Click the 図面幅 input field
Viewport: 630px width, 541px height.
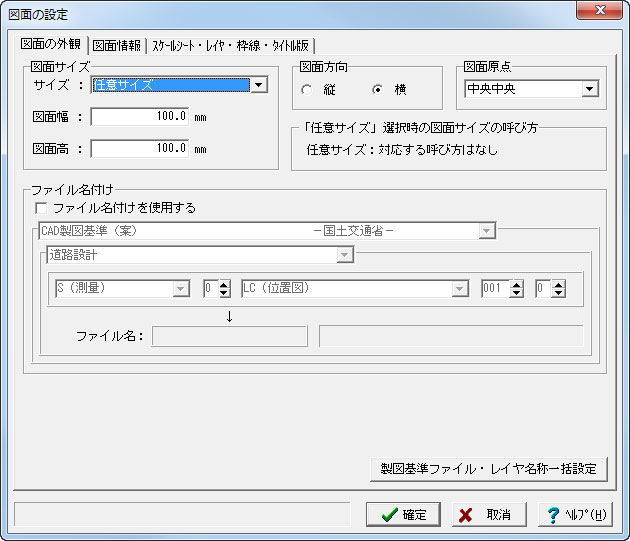[x=140, y=117]
